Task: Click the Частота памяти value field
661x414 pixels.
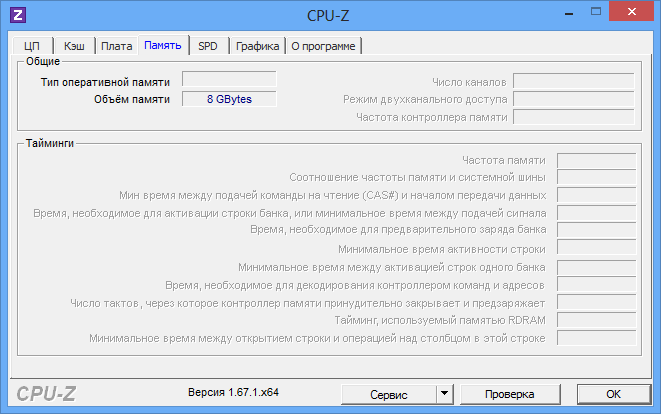Action: pyautogui.click(x=597, y=161)
